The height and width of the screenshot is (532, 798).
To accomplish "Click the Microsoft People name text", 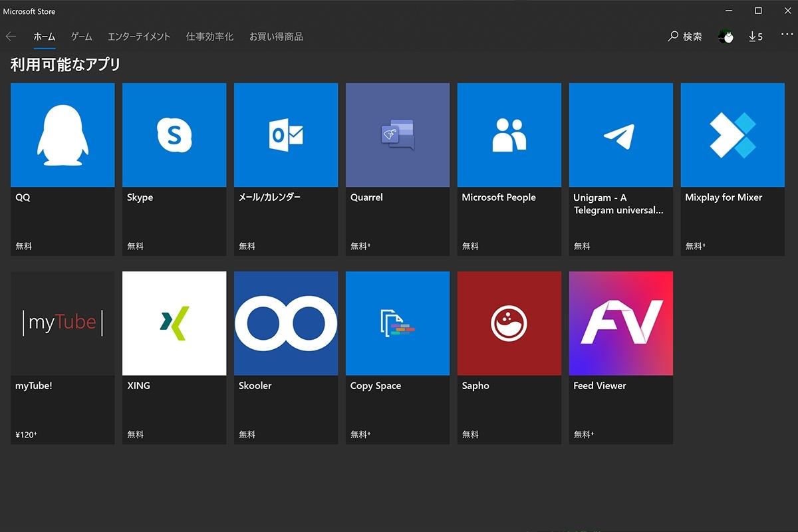I will (499, 198).
